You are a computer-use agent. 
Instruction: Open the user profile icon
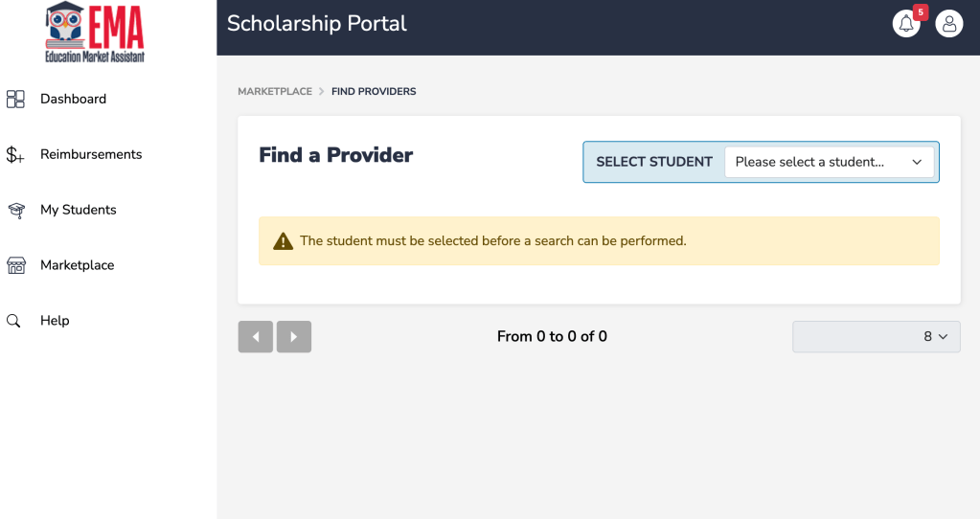(x=948, y=24)
